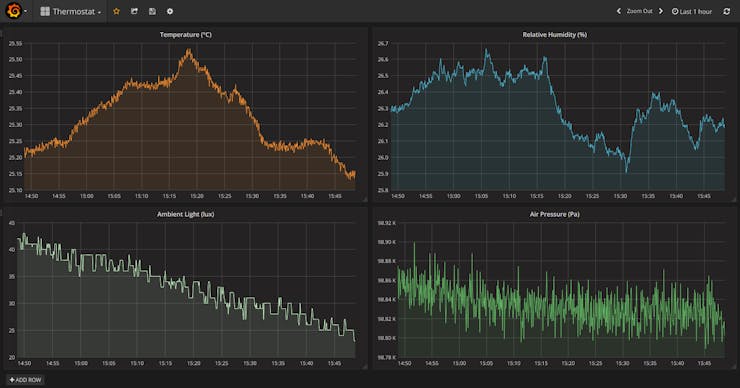Viewport: 740px width, 388px height.
Task: Open the Grafana logo menu
Action: click(x=14, y=11)
